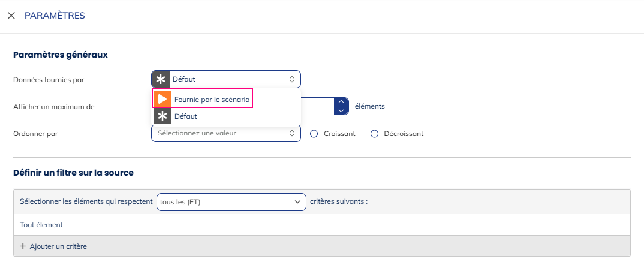Expand the tous les (ET) criteria dropdown

(x=231, y=202)
